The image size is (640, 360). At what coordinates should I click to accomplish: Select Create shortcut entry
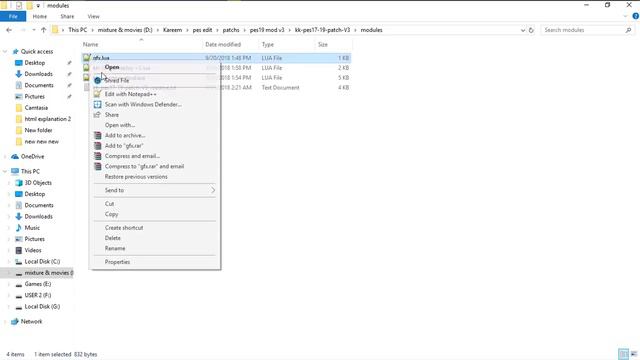(124, 228)
